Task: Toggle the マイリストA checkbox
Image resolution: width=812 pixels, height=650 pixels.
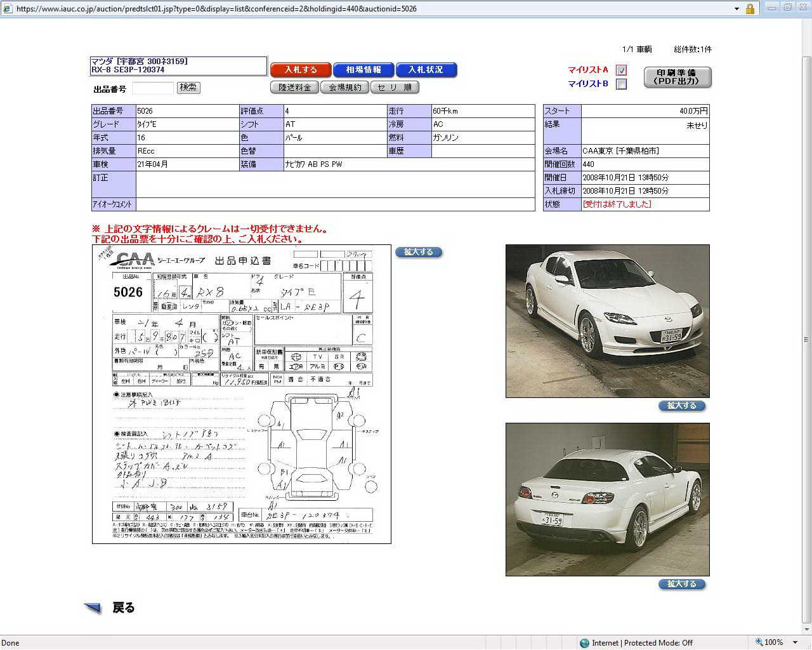Action: [622, 70]
